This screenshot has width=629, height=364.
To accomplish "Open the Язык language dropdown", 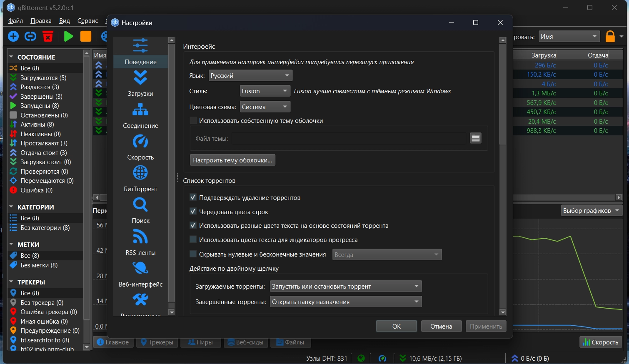I will (x=250, y=75).
